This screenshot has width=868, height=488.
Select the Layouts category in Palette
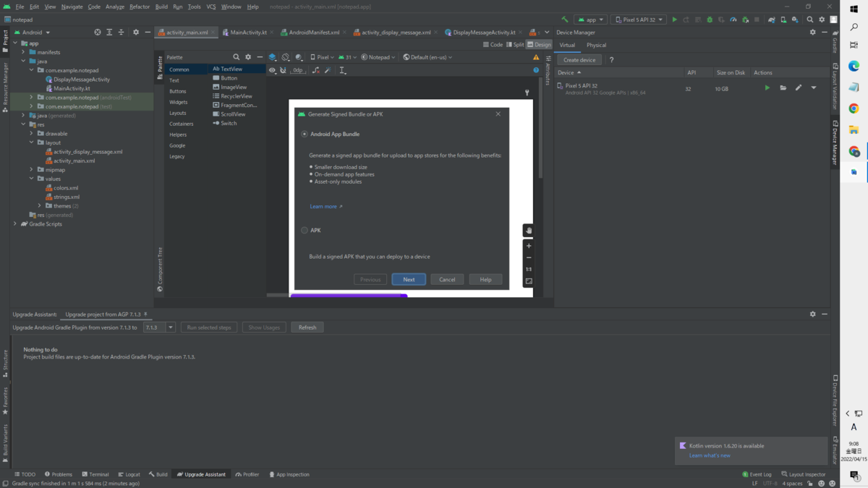(178, 113)
